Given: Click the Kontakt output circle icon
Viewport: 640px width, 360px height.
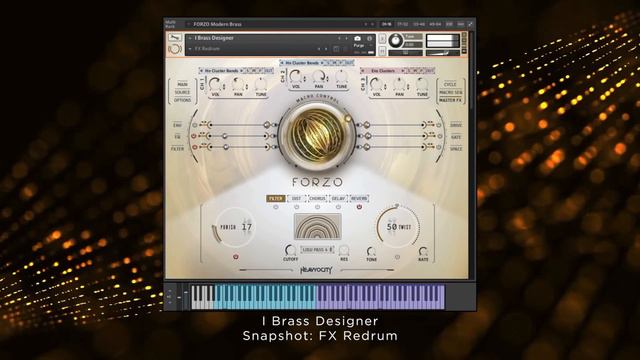Looking at the screenshot, I should [175, 49].
